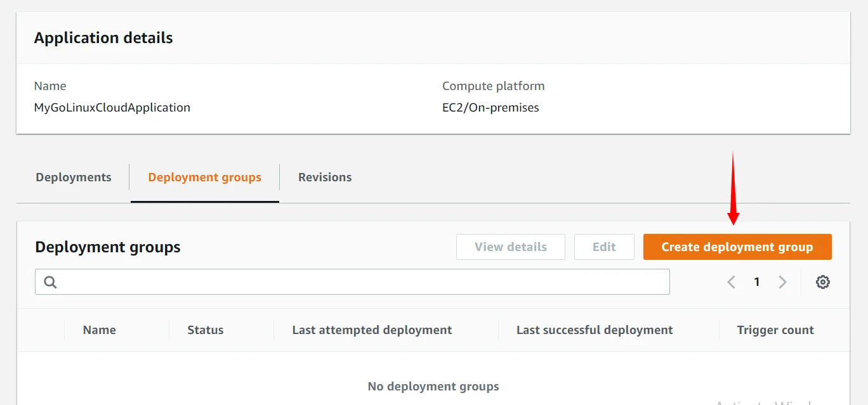
Task: Sort by the Trigger count column
Action: [x=775, y=330]
